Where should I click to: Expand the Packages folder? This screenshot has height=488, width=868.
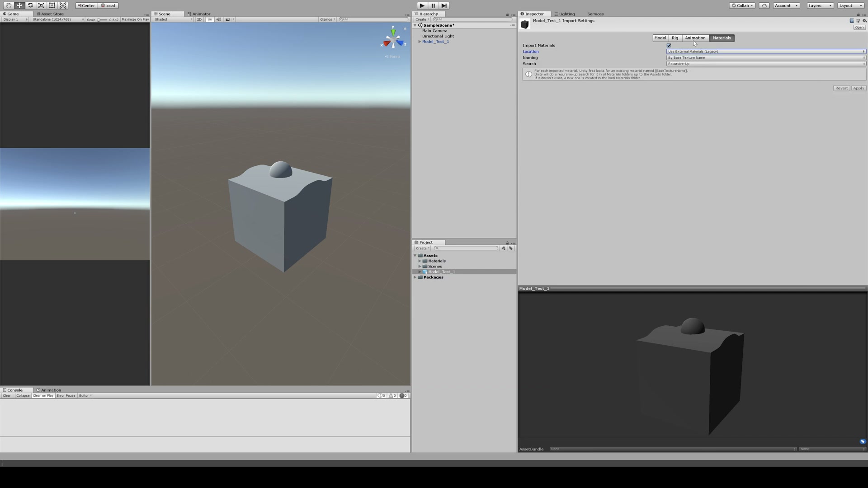(415, 277)
